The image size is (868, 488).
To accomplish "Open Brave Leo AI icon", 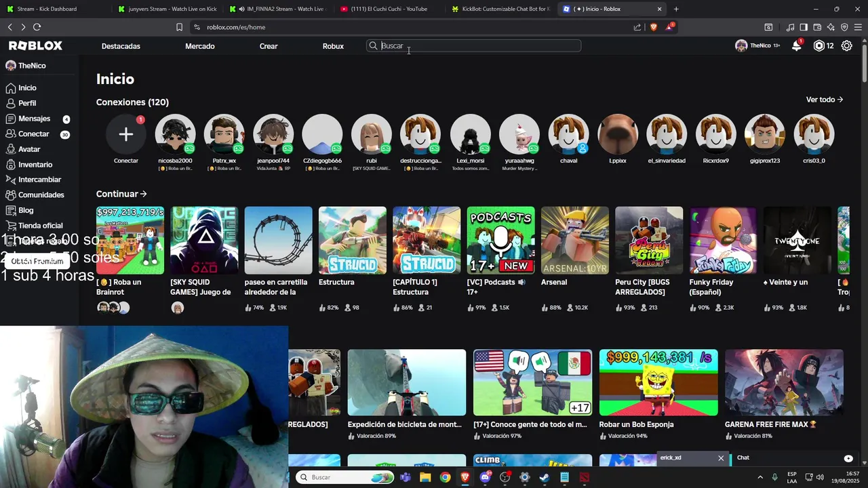I will tap(831, 27).
